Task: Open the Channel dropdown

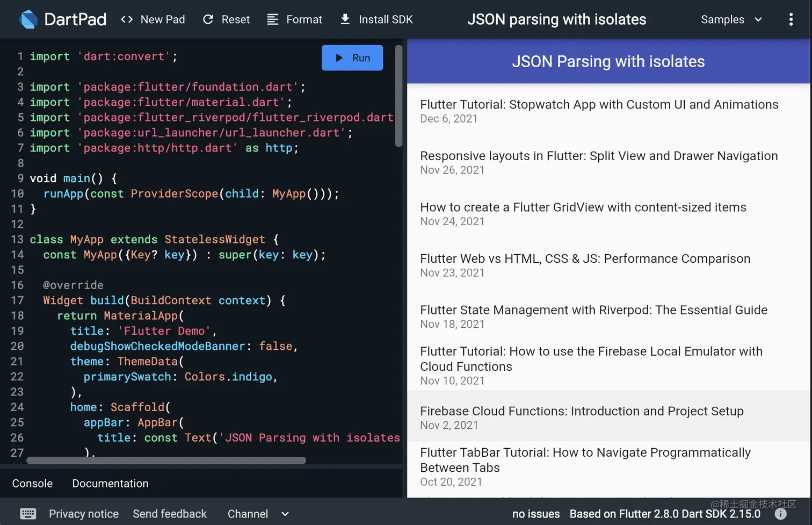Action: 258,514
